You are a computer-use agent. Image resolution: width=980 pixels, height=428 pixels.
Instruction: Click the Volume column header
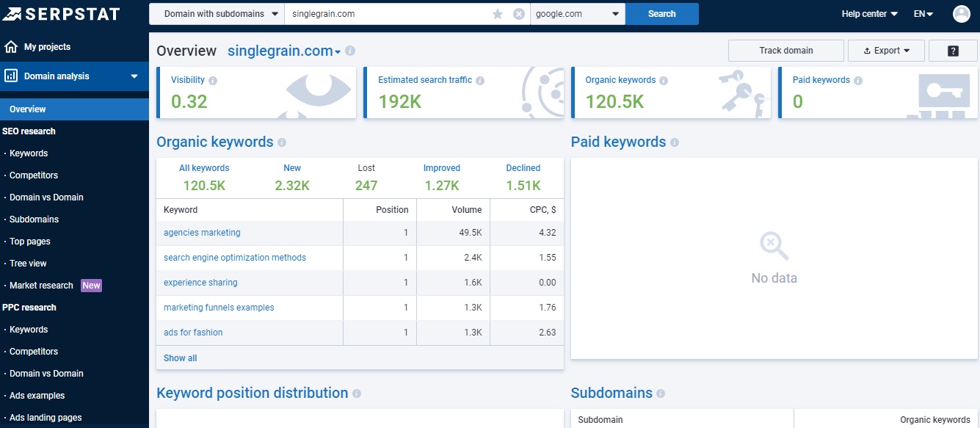(x=467, y=210)
